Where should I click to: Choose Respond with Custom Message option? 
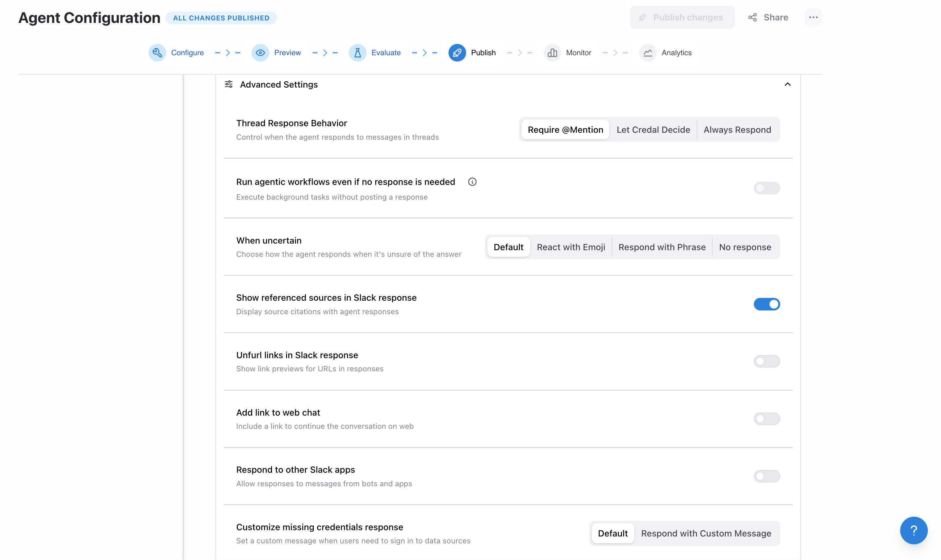(x=706, y=533)
